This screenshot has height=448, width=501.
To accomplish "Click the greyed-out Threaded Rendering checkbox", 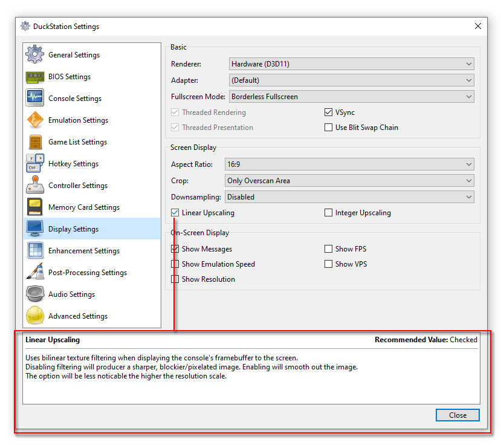I will pyautogui.click(x=175, y=112).
